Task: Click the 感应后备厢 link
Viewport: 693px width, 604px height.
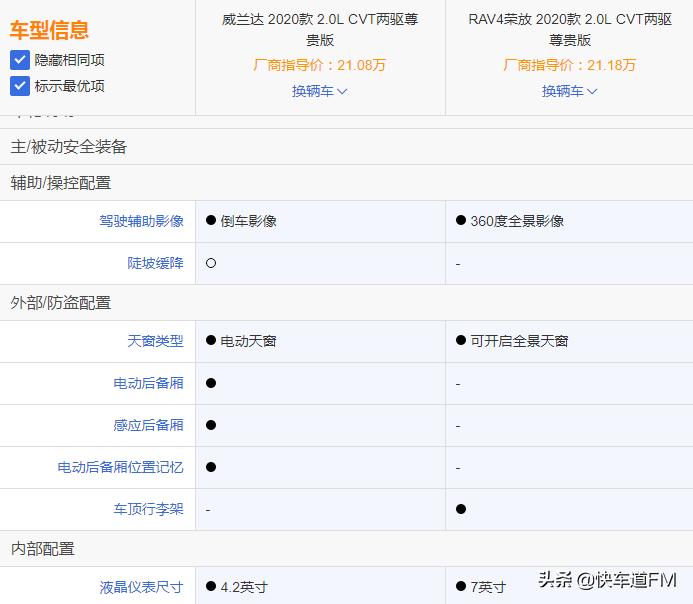Action: click(x=148, y=425)
